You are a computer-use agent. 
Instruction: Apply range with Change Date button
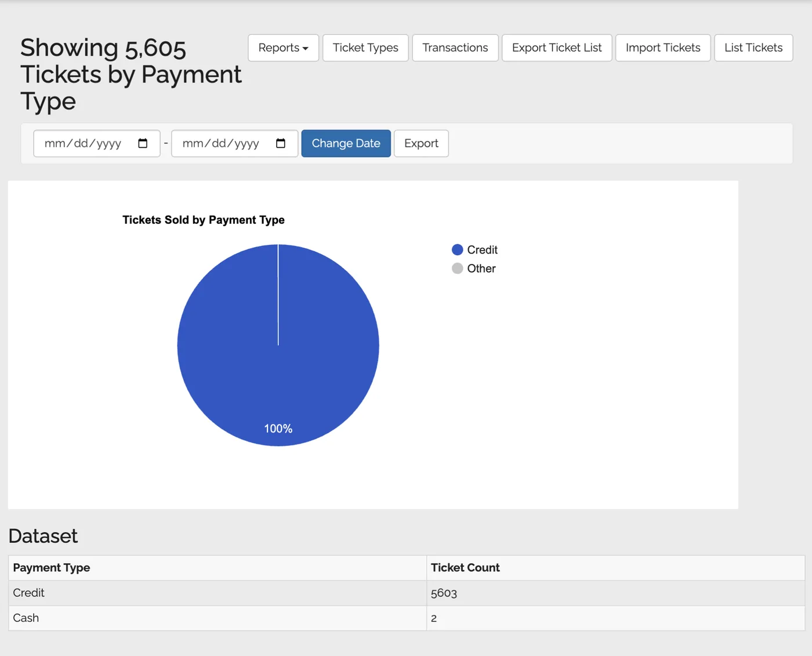346,143
